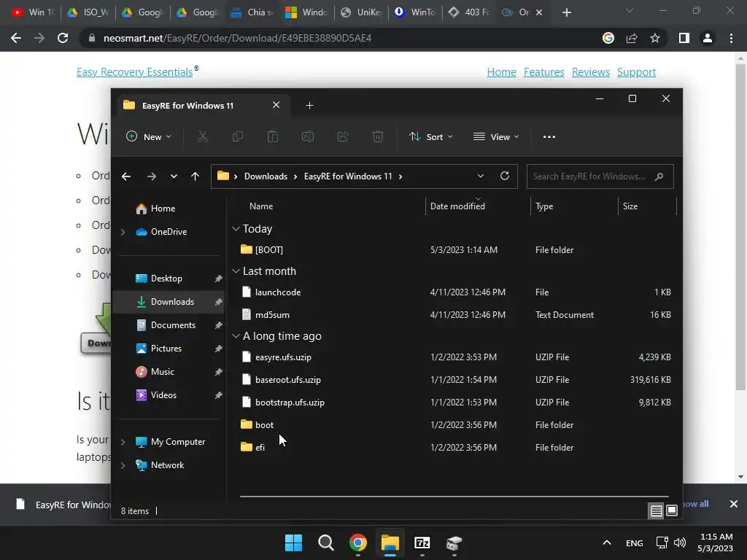Open the Chrome profile avatar

pyautogui.click(x=708, y=38)
